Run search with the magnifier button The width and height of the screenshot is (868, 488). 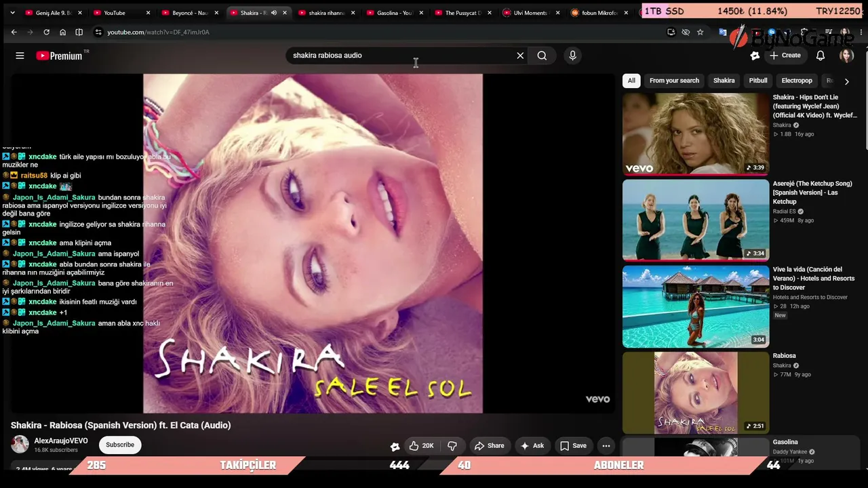tap(542, 56)
